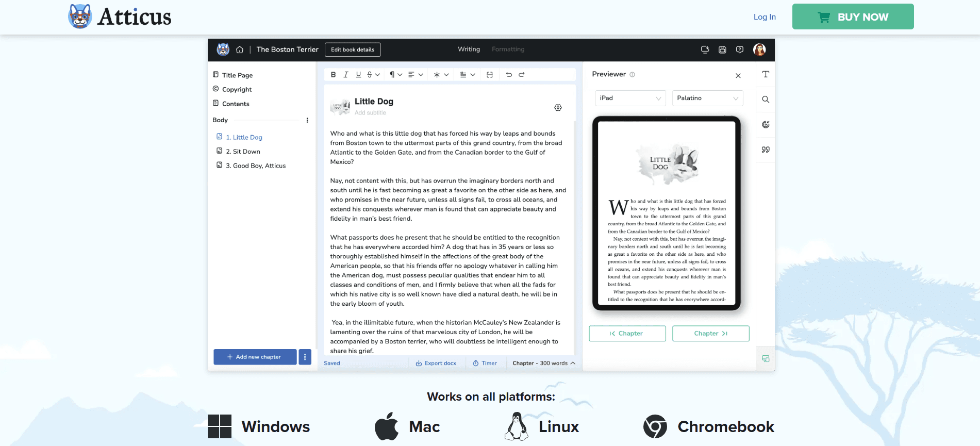The width and height of the screenshot is (980, 446).
Task: Expand the chapter word count chevron
Action: pos(573,363)
